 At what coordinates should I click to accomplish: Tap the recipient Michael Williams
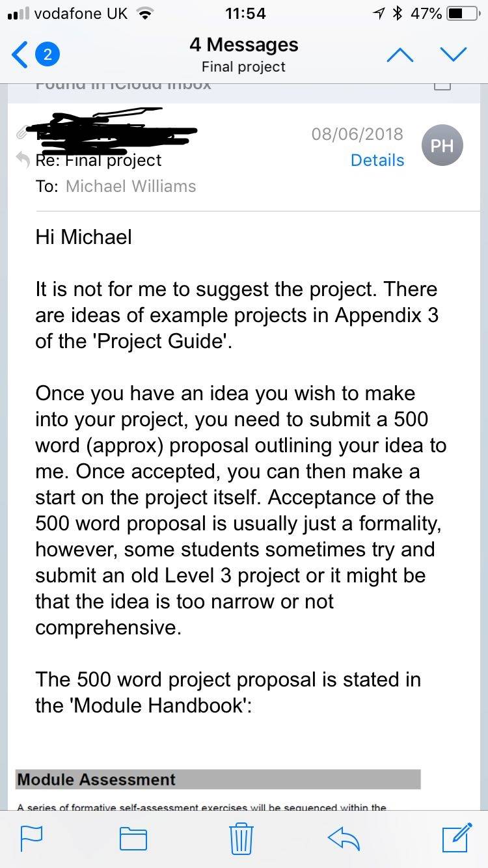[x=131, y=186]
